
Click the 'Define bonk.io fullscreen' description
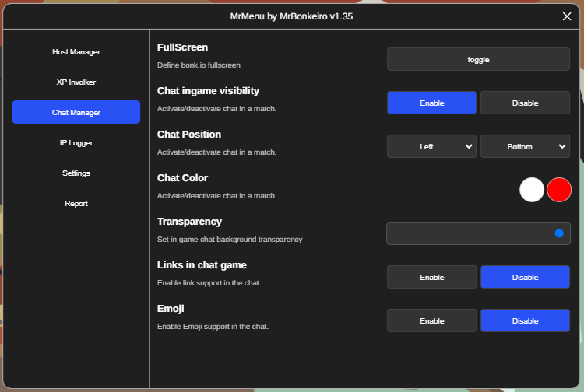point(199,65)
